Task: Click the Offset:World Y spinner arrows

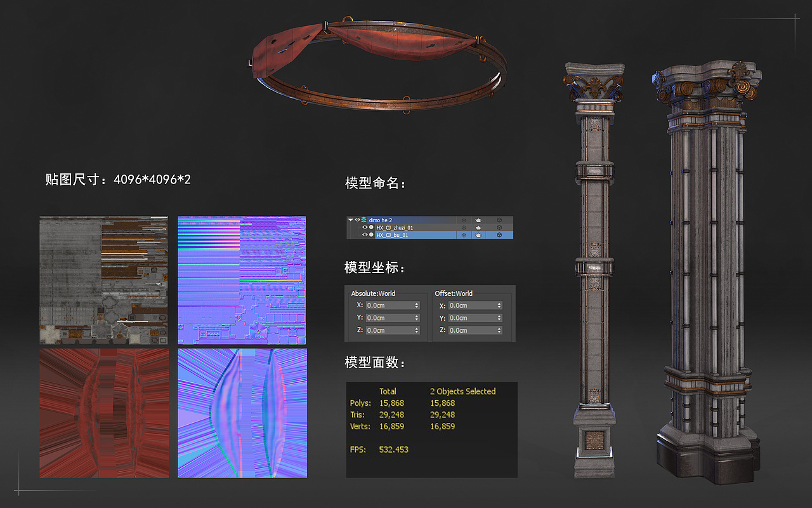Action: click(x=500, y=317)
